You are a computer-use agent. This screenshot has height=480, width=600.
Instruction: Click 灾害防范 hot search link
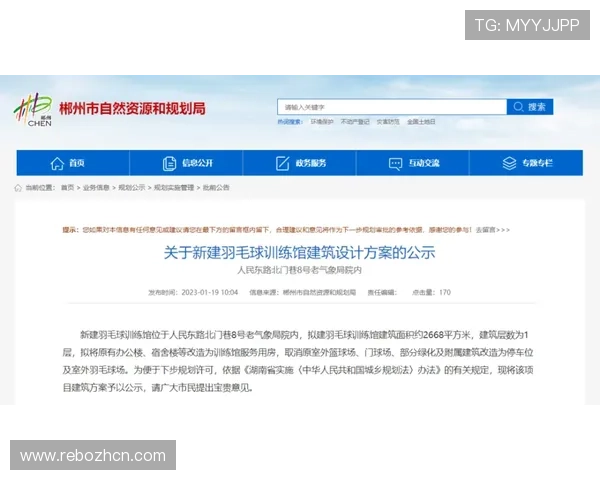388,122
